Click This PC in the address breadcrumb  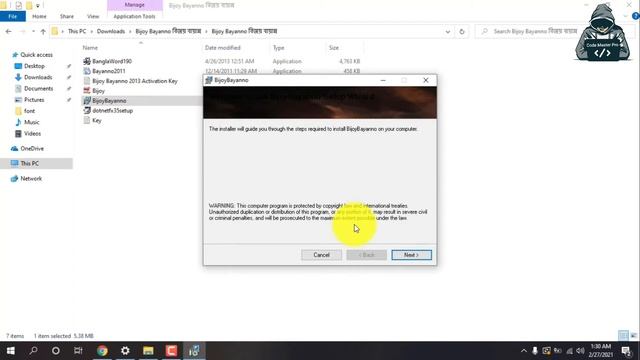point(77,31)
